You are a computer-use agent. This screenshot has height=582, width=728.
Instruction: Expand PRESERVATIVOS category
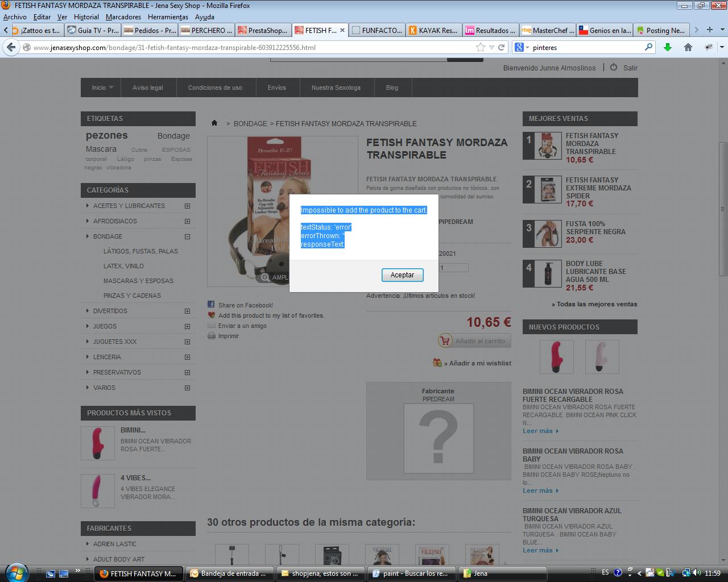pyautogui.click(x=187, y=372)
